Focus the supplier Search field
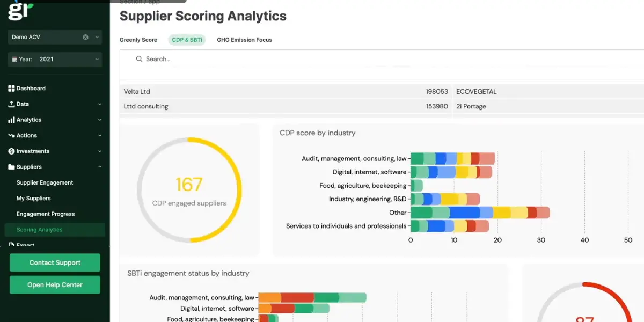Viewport: 644px width, 322px height. (x=382, y=59)
